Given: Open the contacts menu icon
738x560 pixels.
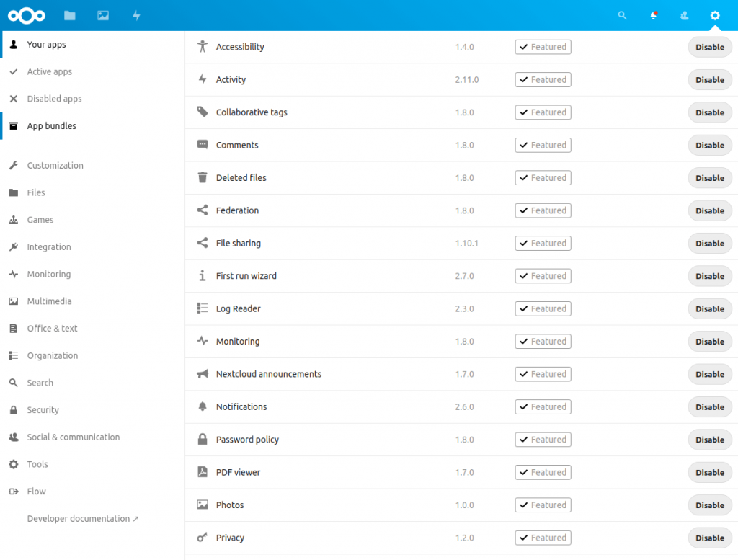Looking at the screenshot, I should pyautogui.click(x=683, y=15).
